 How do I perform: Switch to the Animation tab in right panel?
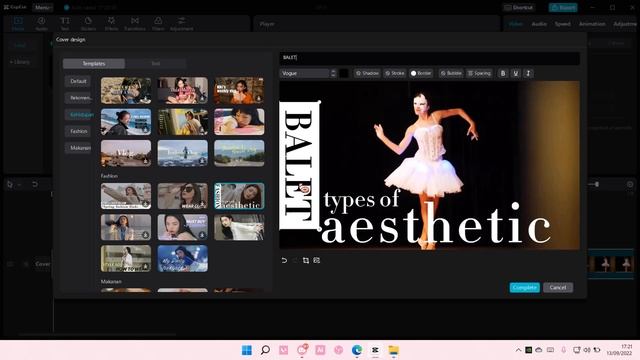(592, 24)
